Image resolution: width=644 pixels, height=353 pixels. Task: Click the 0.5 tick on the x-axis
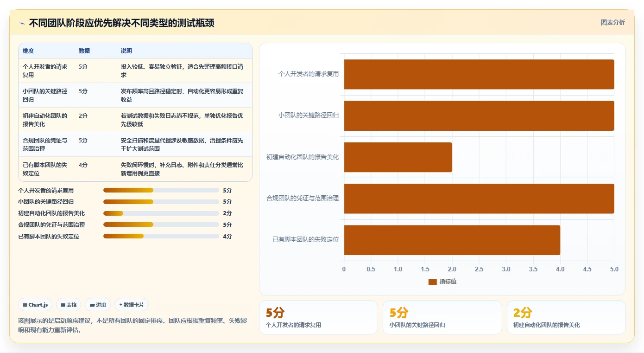(x=371, y=269)
